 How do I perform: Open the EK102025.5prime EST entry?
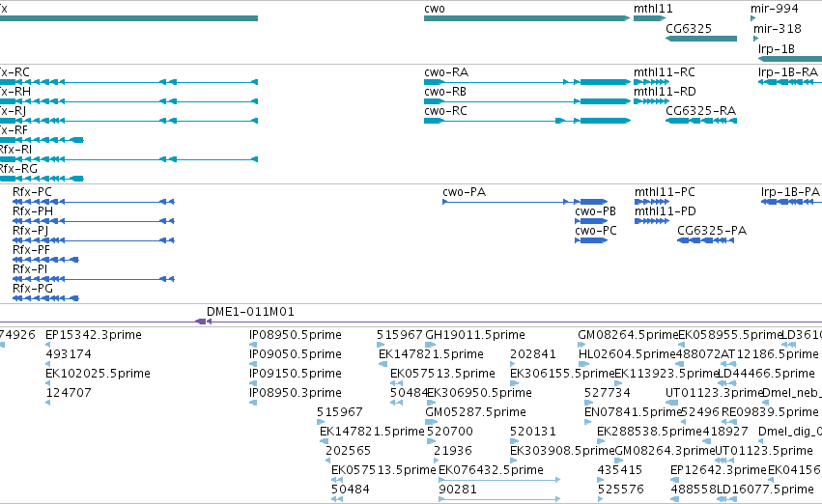pos(98,374)
